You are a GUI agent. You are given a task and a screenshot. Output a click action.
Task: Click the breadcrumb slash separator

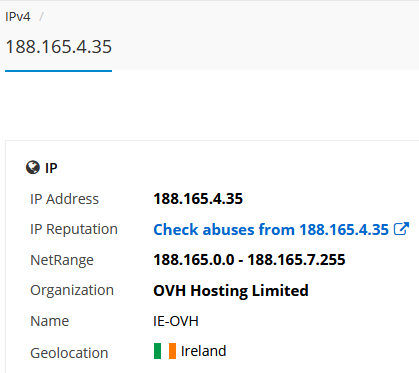pyautogui.click(x=41, y=17)
